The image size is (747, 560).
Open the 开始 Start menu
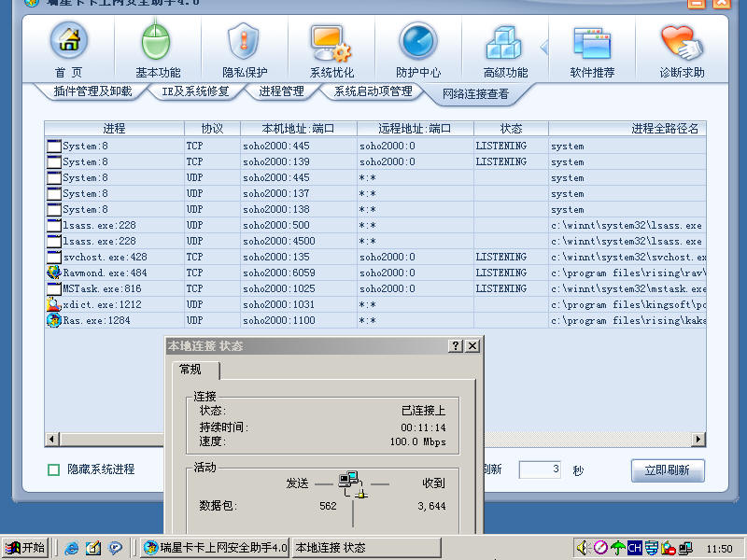25,548
